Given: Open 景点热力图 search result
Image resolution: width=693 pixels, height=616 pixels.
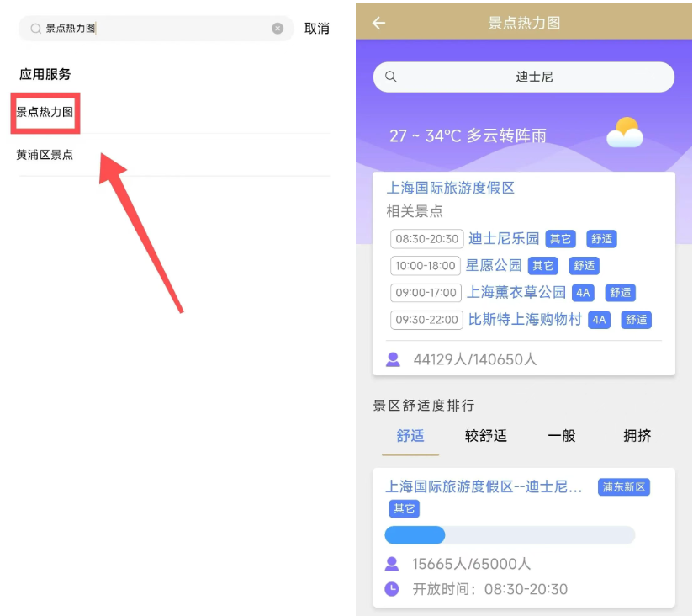Looking at the screenshot, I should 45,112.
